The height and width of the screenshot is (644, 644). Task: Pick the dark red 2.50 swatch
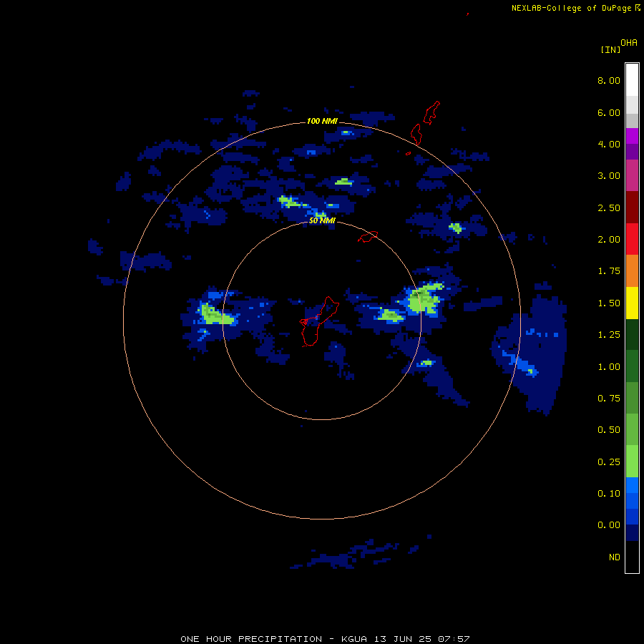(x=632, y=208)
